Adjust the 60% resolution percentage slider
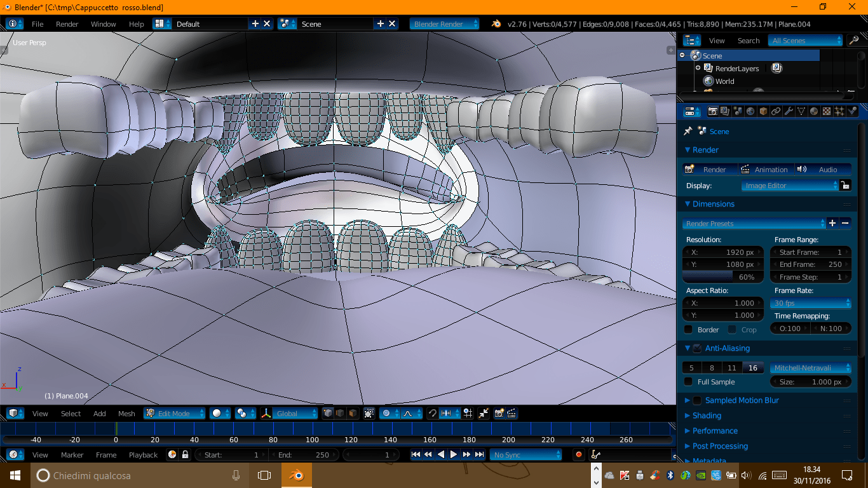This screenshot has height=488, width=868. 722,277
